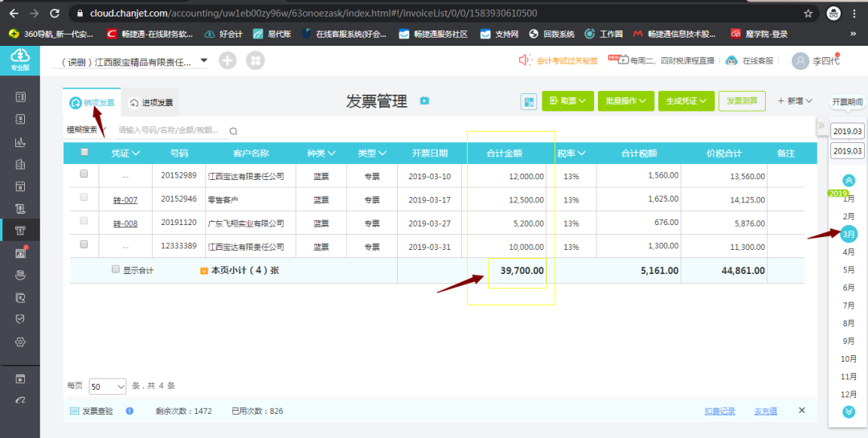Screen dimensions: 868x438
Task: Click the lower 2019.03 period field
Action: pos(848,150)
